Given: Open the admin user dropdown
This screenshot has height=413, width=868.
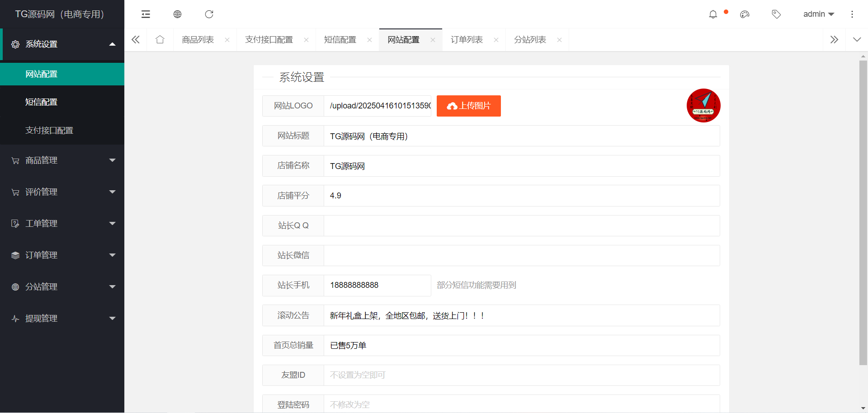Looking at the screenshot, I should 818,14.
